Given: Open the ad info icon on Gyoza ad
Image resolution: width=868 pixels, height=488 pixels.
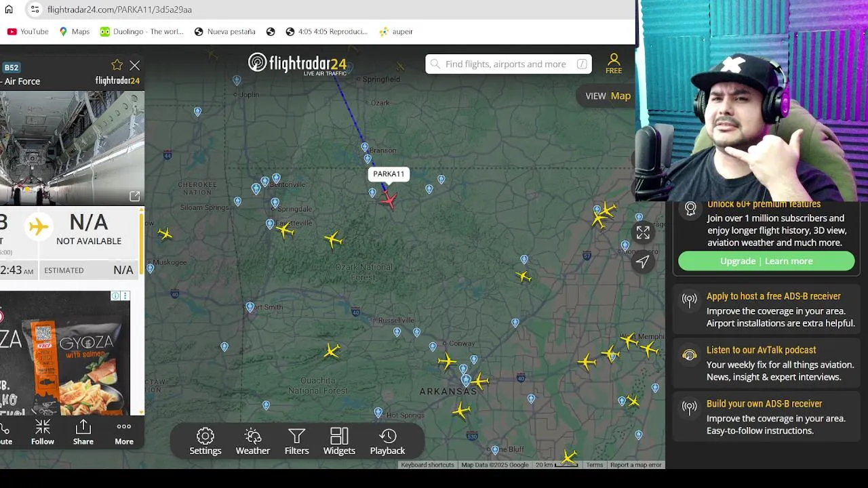Looking at the screenshot, I should pyautogui.click(x=115, y=296).
